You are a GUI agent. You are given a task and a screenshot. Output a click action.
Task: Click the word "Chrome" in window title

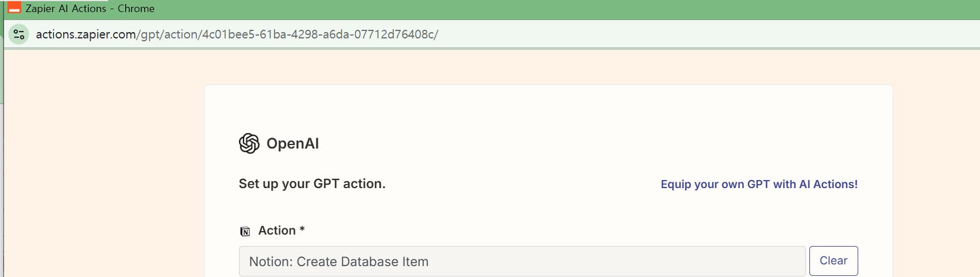click(x=136, y=9)
